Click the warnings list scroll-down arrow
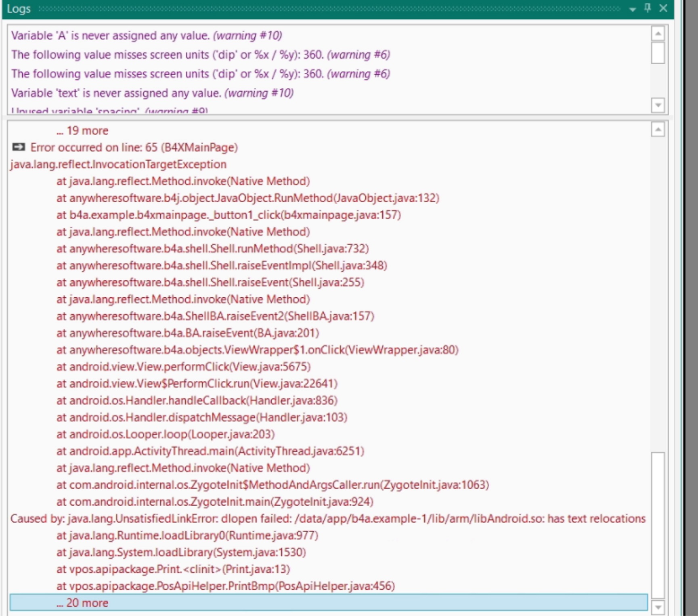Viewport: 698px width, 616px height. (x=658, y=105)
